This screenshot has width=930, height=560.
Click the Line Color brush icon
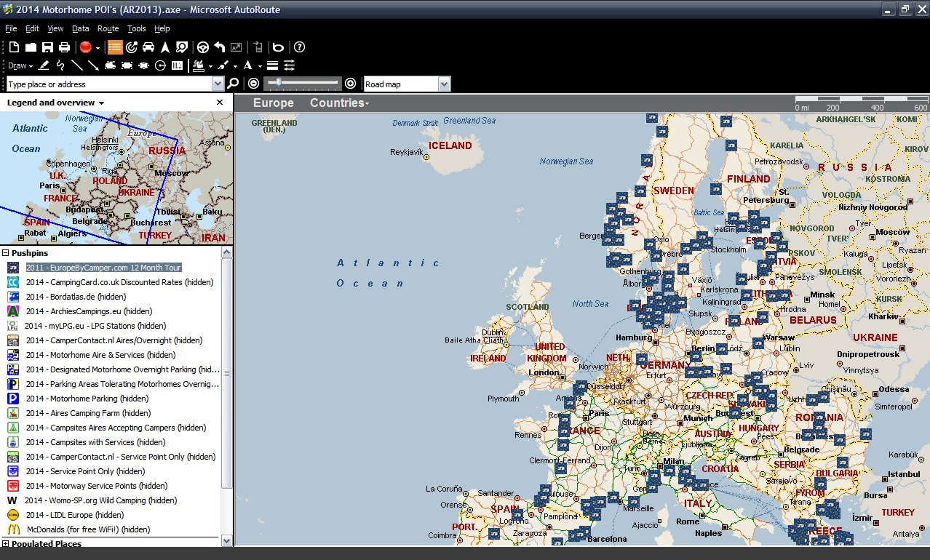pos(223,65)
